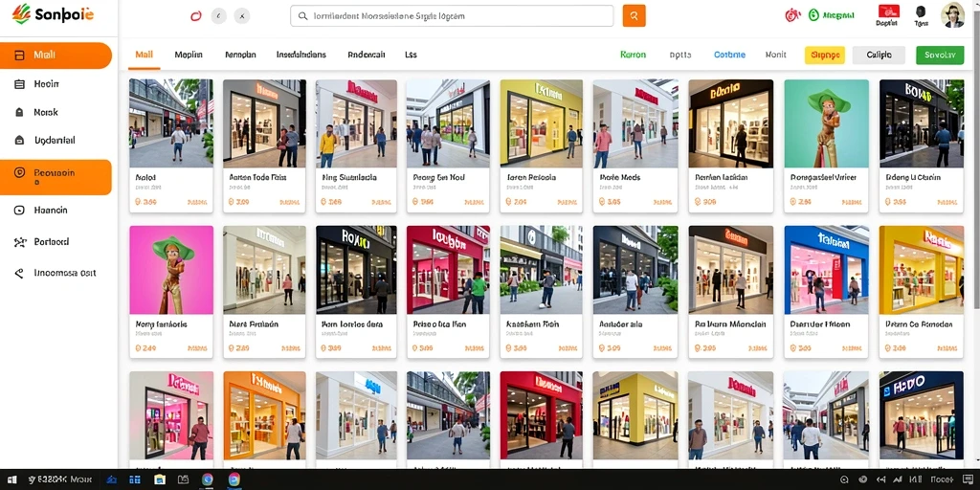Image resolution: width=980 pixels, height=490 pixels.
Task: Click the green Sonolav button
Action: tap(940, 55)
